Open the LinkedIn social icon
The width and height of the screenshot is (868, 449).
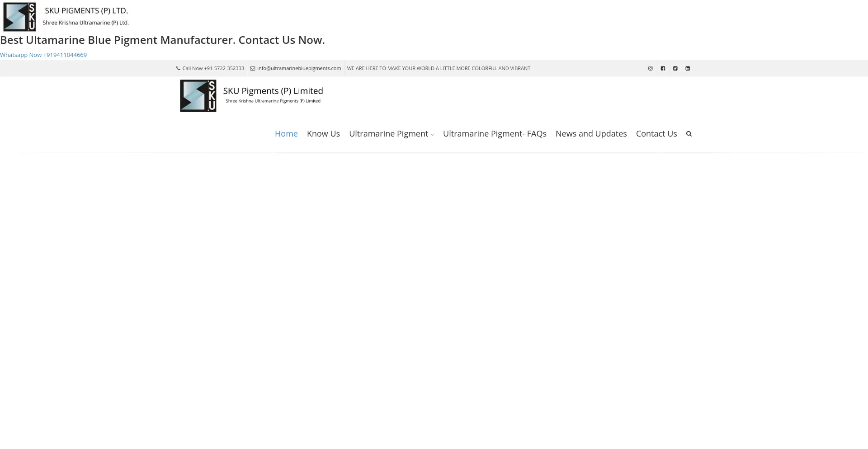[x=688, y=68]
